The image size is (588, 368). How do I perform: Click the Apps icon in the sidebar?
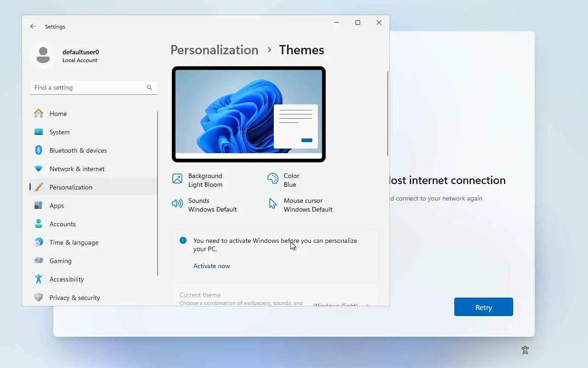point(39,206)
